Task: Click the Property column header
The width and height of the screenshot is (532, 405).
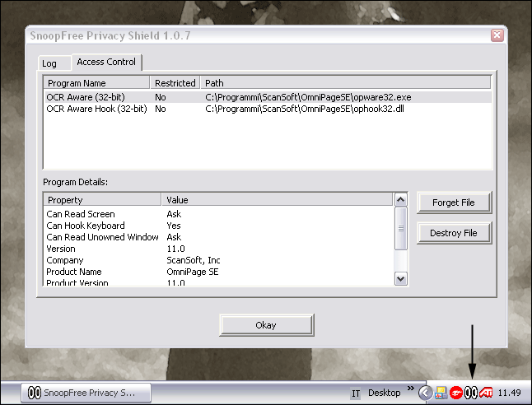Action: tap(102, 200)
